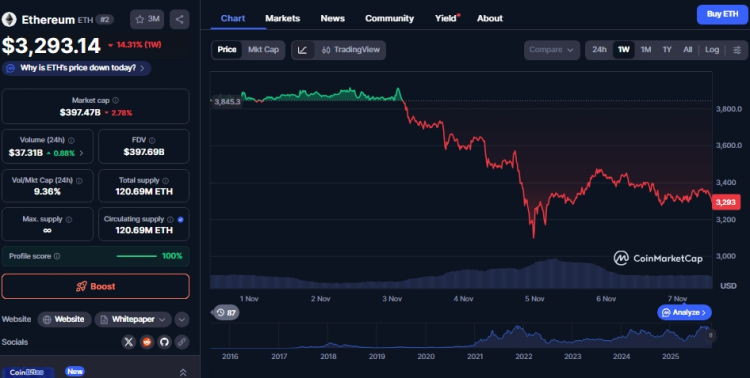This screenshot has height=378, width=750.
Task: Click the history 87 badge
Action: pos(226,312)
